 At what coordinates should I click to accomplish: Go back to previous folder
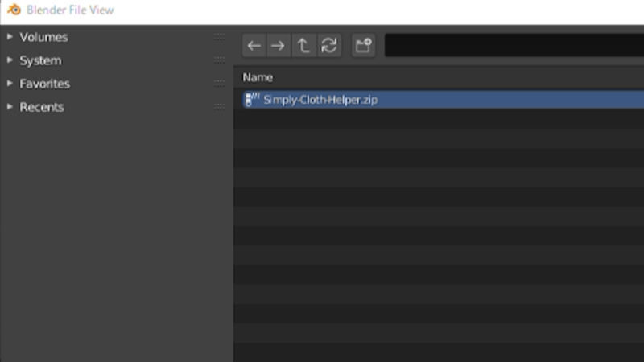click(x=254, y=45)
